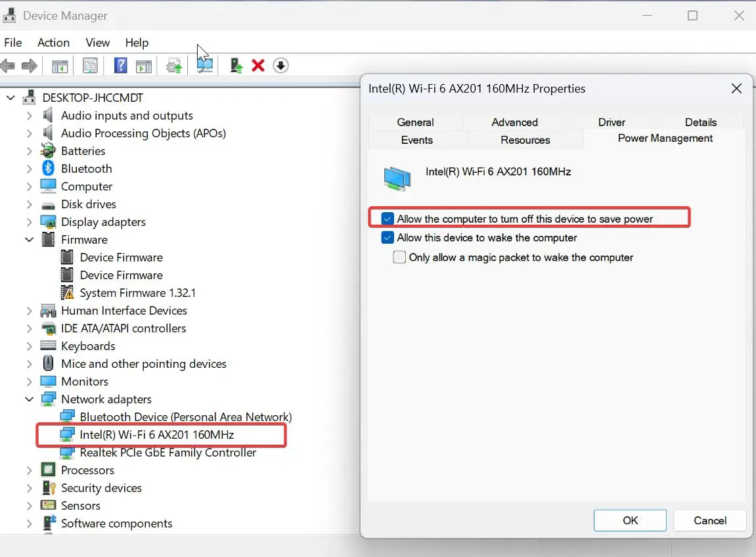
Task: Click the System Firmware warning icon
Action: [x=68, y=292]
